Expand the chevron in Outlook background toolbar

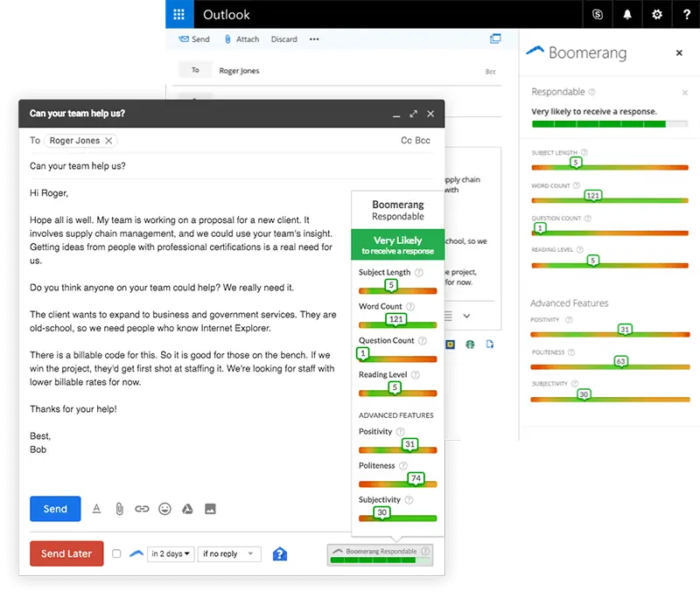(x=466, y=316)
